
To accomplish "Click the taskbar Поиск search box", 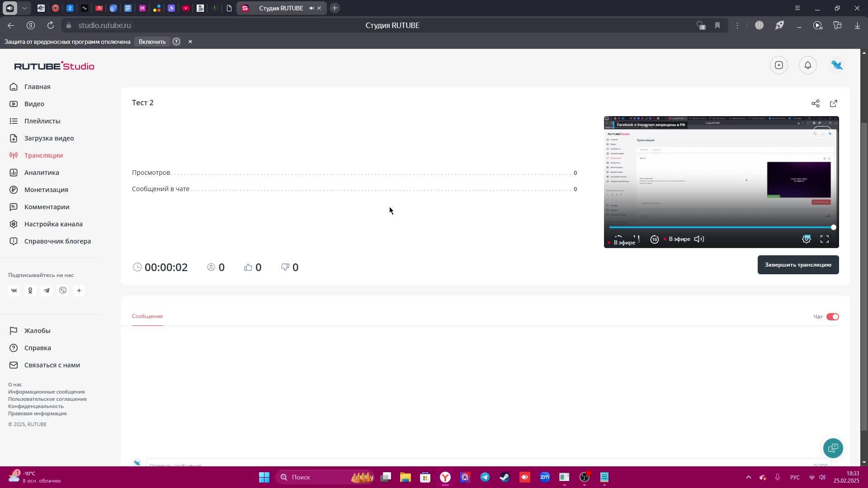I will [325, 477].
